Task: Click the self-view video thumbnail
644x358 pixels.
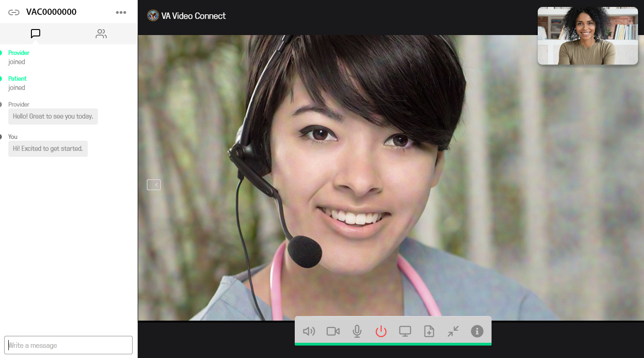Action: tap(587, 36)
